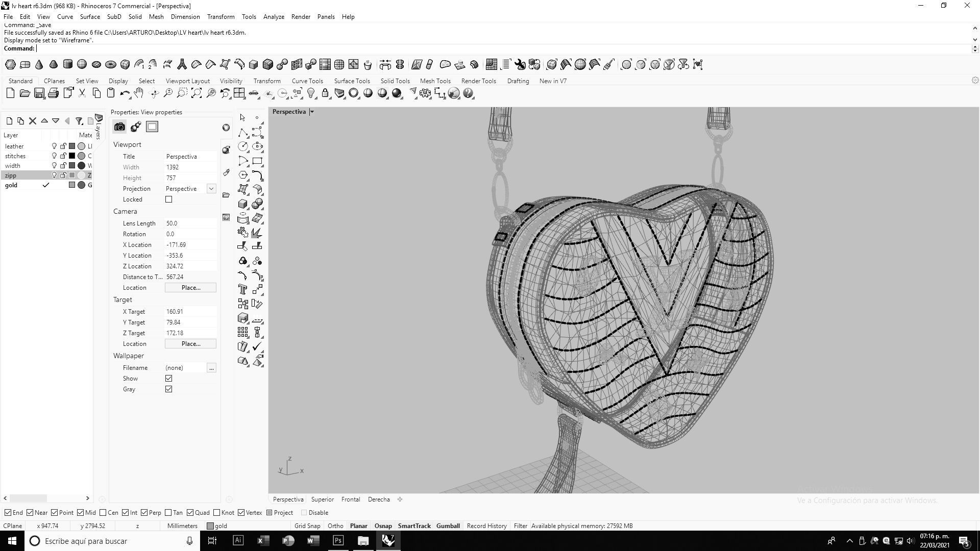Click the SubD sphere icon in top toolbar
Screen dimensions: 980x551
(82, 64)
